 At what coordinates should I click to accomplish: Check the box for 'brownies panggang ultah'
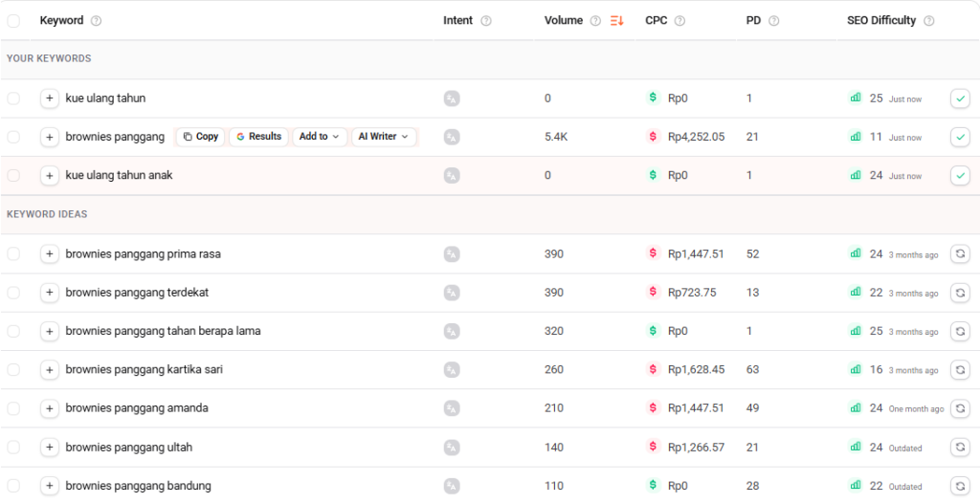click(13, 448)
